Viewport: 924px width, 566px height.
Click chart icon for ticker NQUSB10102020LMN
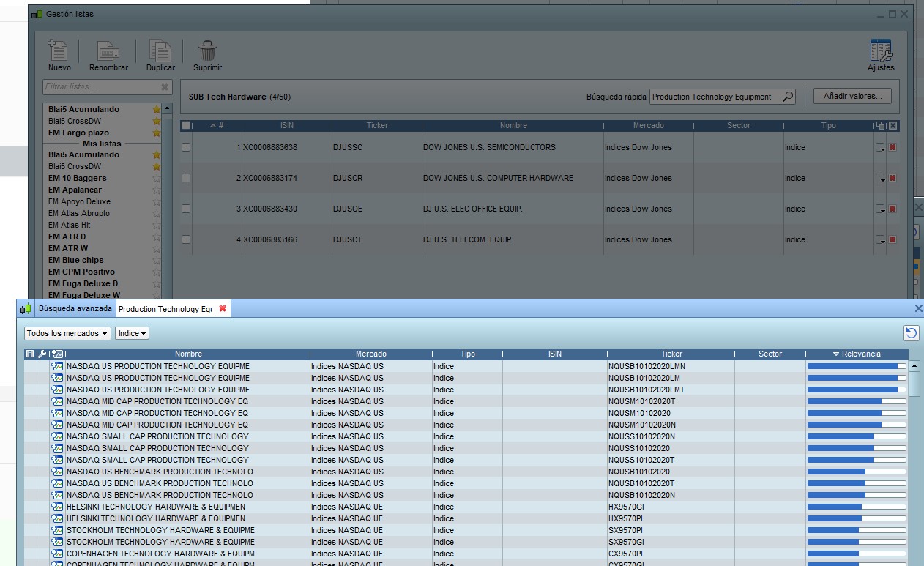[57, 366]
